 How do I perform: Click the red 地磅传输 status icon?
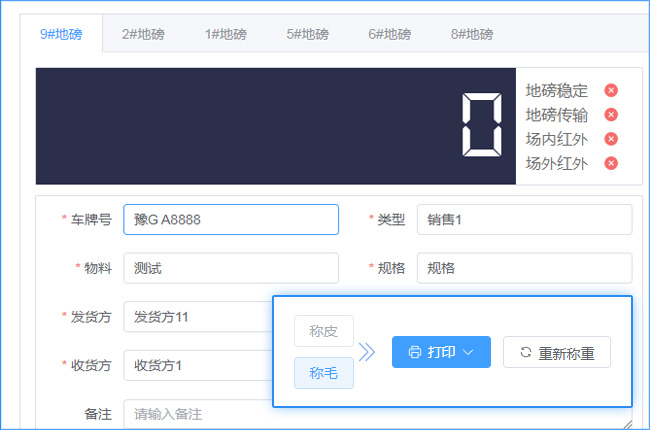tap(611, 115)
